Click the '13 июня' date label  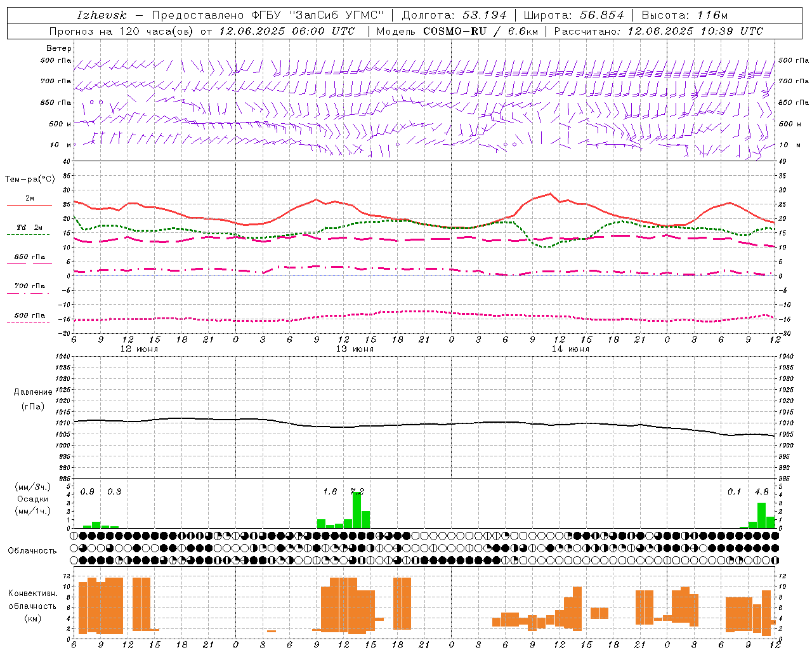point(355,349)
